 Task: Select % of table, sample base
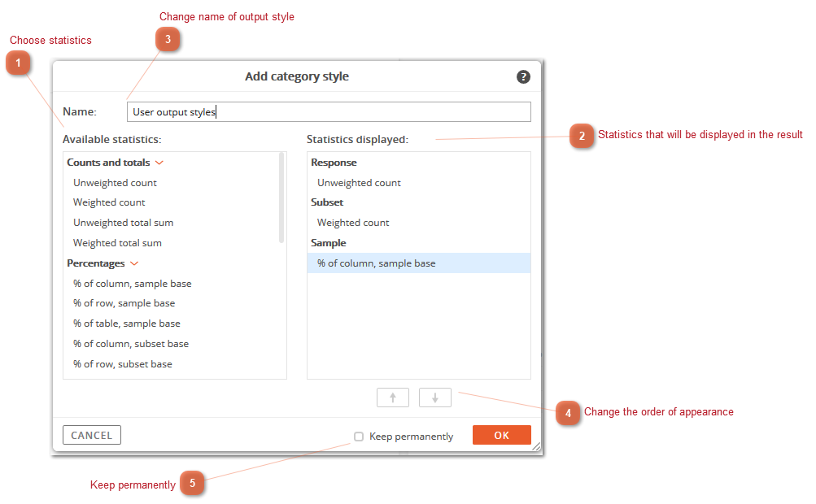point(126,324)
